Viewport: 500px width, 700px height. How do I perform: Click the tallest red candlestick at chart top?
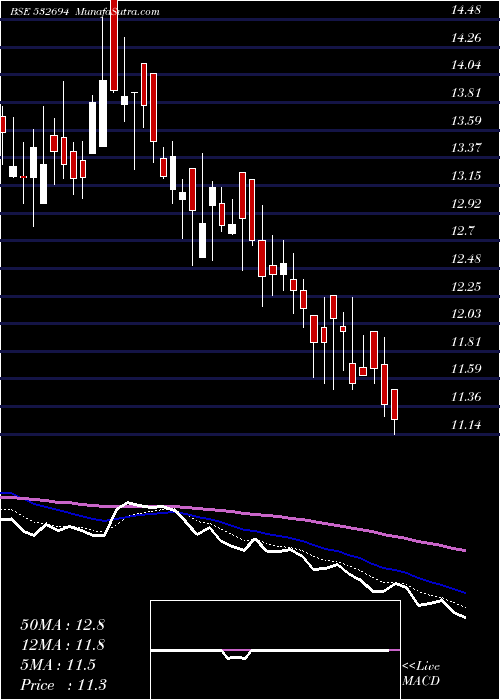click(114, 45)
